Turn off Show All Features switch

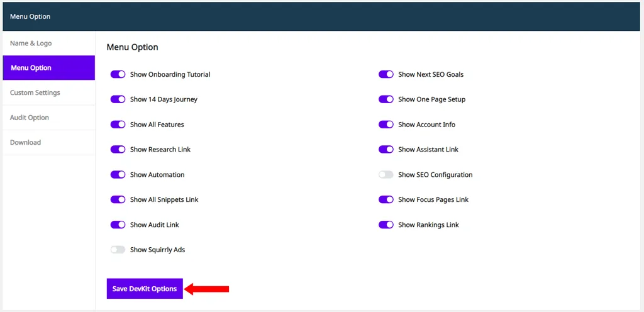[118, 125]
